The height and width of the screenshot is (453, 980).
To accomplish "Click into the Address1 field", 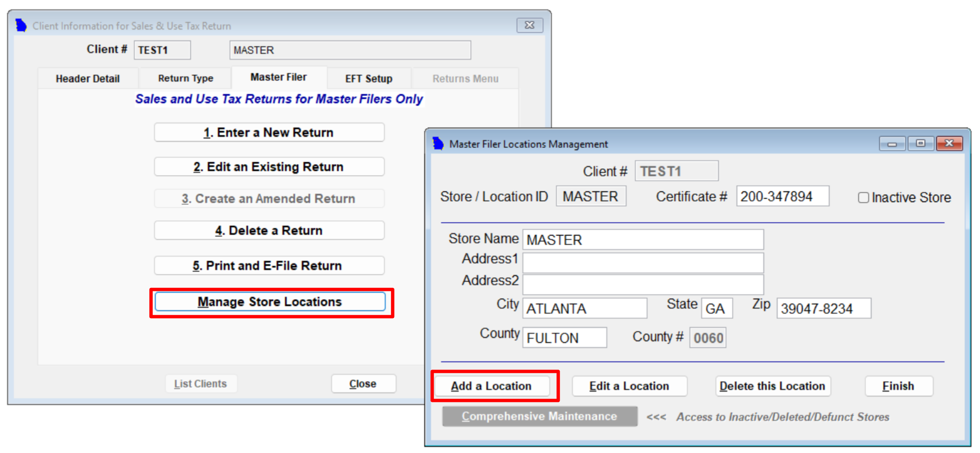I will coord(643,263).
